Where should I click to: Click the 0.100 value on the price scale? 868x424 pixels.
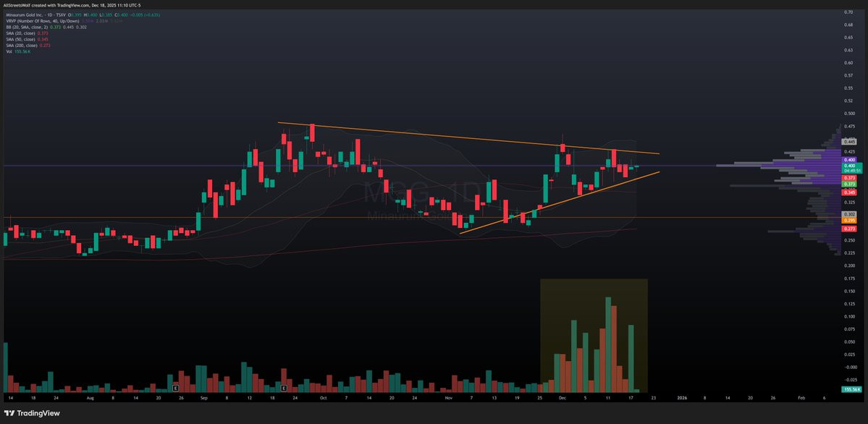pos(849,317)
